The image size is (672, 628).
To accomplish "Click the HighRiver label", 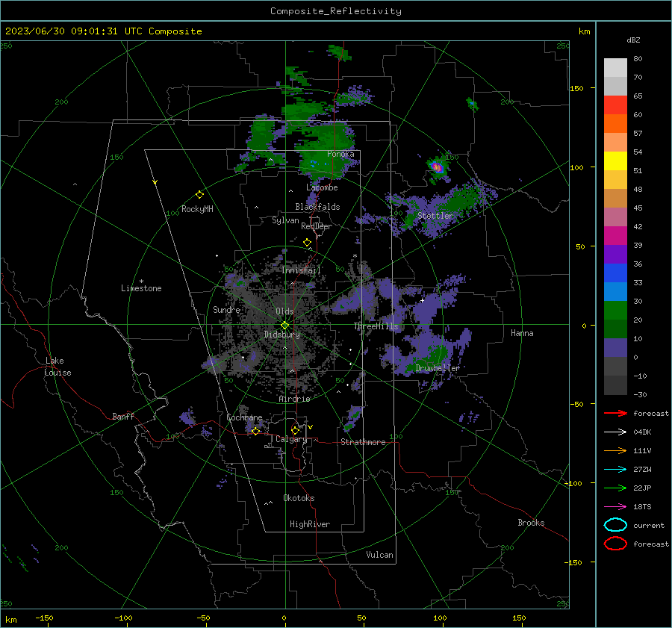I will point(310,524).
